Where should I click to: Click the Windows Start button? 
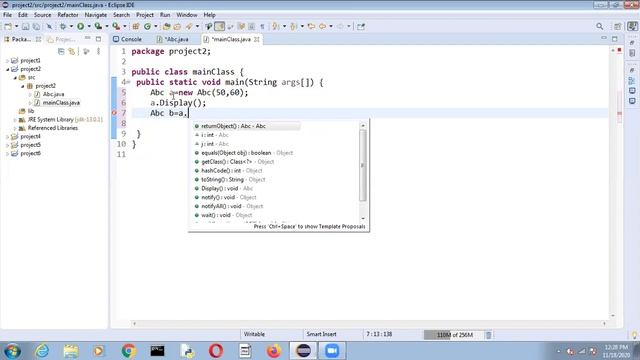13,351
